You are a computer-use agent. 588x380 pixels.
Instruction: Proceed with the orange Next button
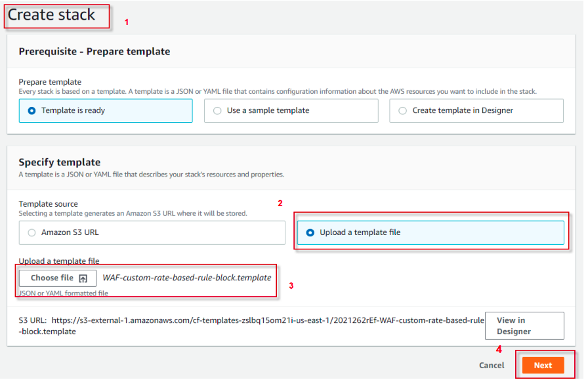[x=543, y=366]
